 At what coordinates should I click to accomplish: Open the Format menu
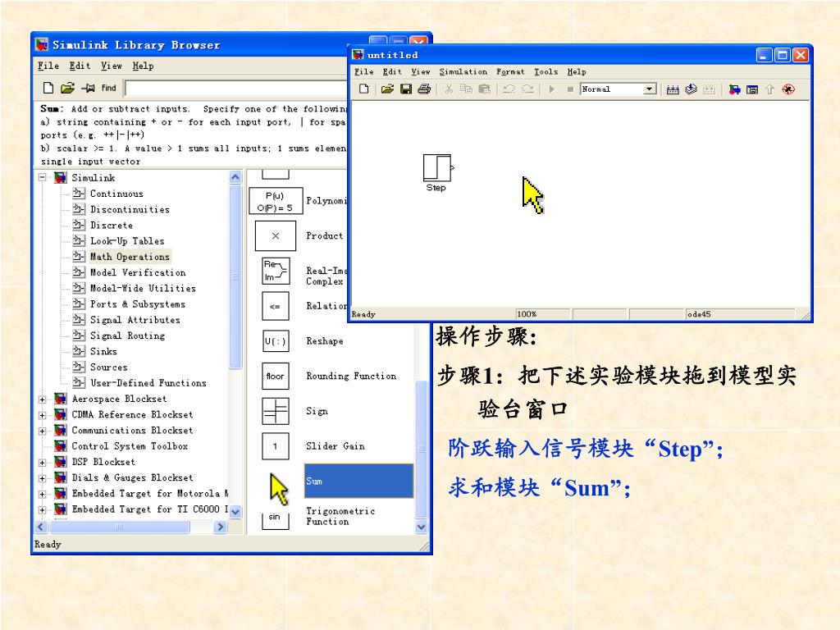coord(510,71)
